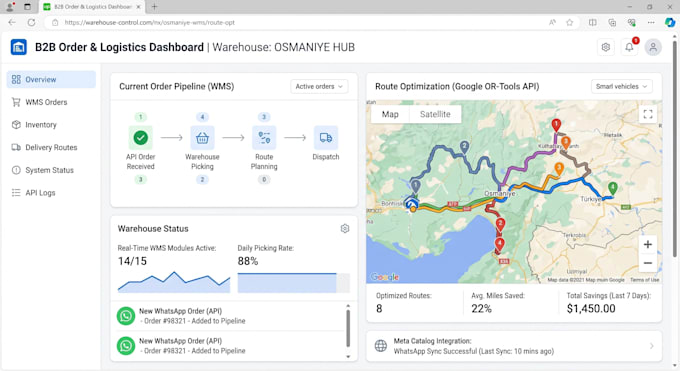
Task: Bookmark this page with the star
Action: [x=569, y=23]
